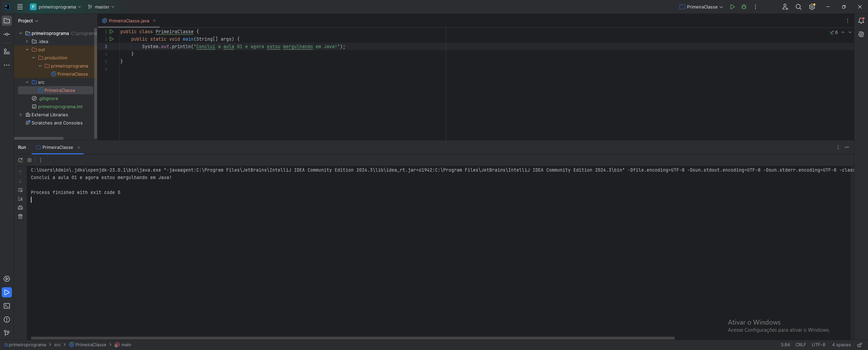Open Code With Me icon
This screenshot has width=868, height=350.
[x=785, y=7]
